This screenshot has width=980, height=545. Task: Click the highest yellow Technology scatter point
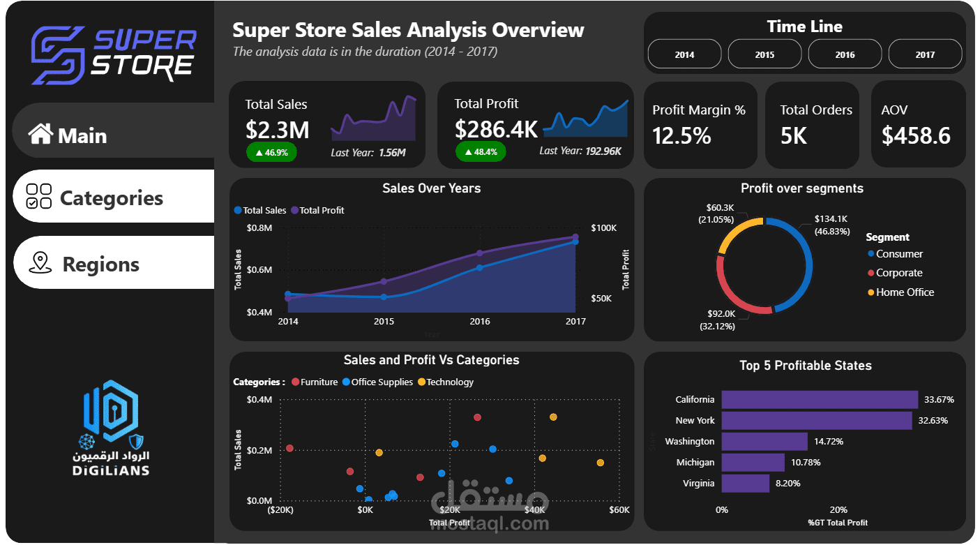click(553, 417)
